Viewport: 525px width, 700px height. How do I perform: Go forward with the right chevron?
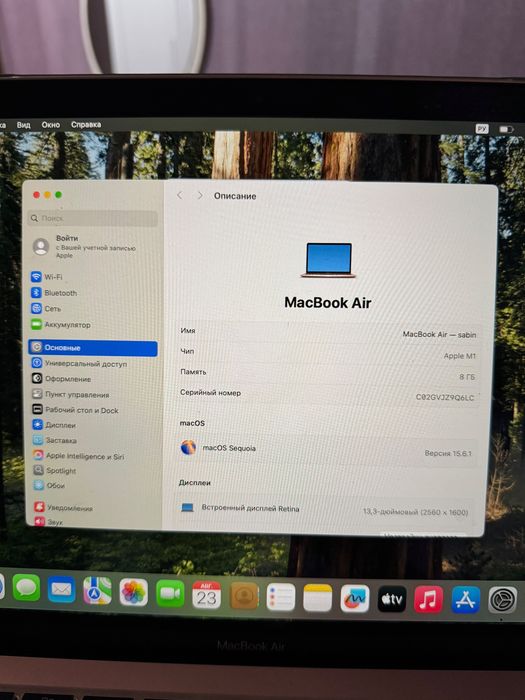click(200, 196)
